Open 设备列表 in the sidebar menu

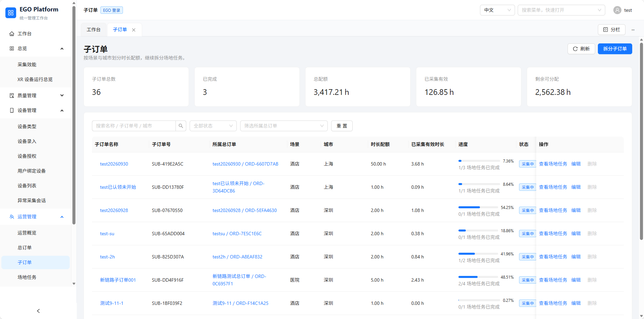[36, 186]
